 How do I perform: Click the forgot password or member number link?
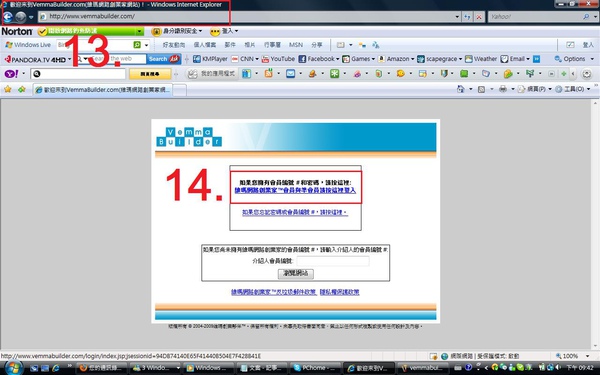295,212
